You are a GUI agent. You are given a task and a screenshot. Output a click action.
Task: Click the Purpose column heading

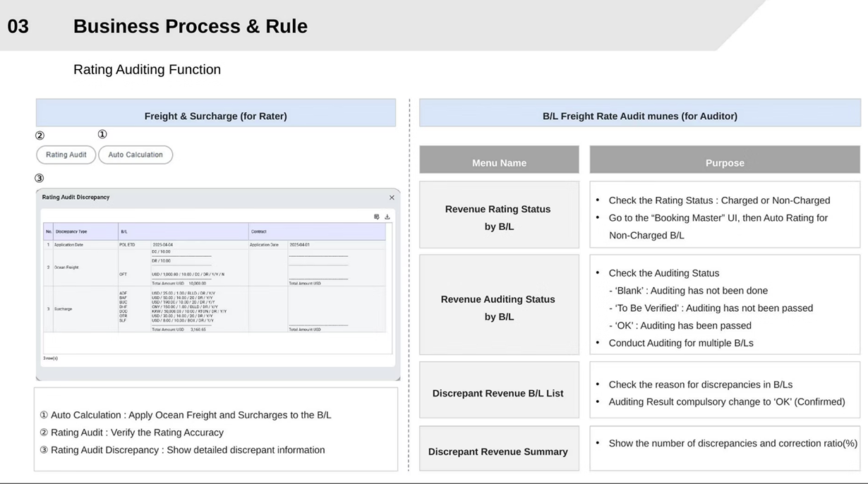click(725, 162)
